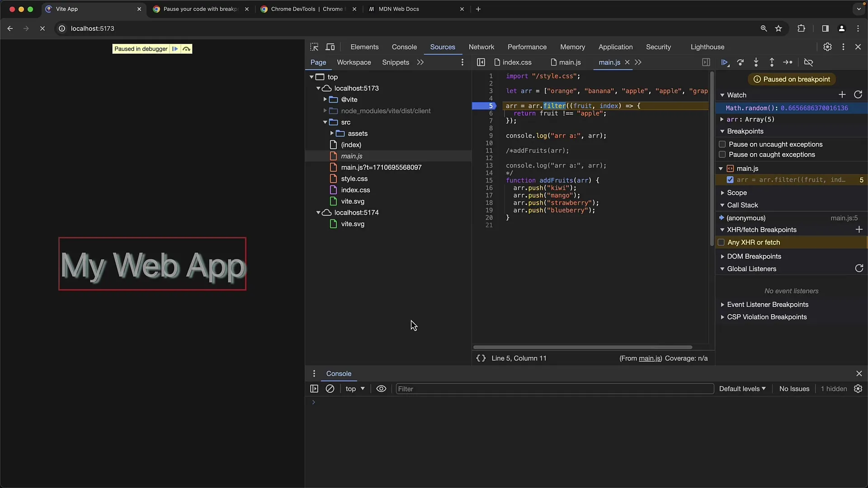The height and width of the screenshot is (488, 868).
Task: Check Any XHR or fetch
Action: [x=722, y=243]
